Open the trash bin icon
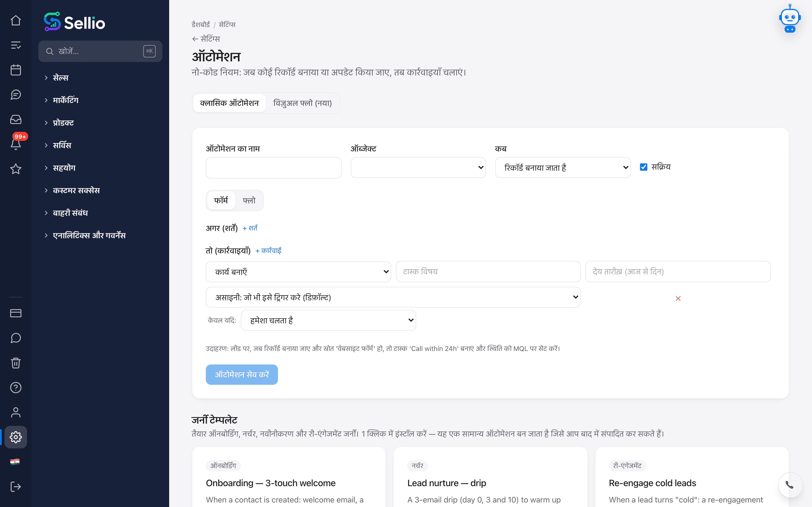 tap(16, 363)
